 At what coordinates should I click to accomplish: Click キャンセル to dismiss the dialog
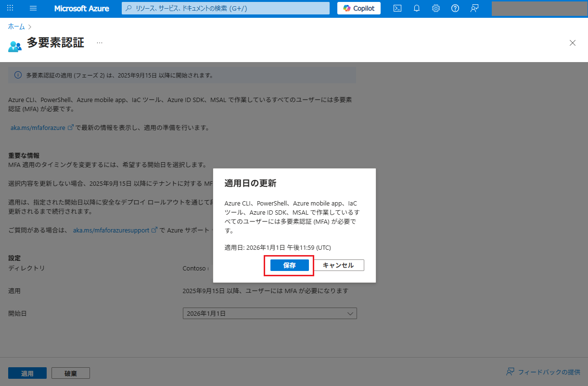pyautogui.click(x=339, y=265)
